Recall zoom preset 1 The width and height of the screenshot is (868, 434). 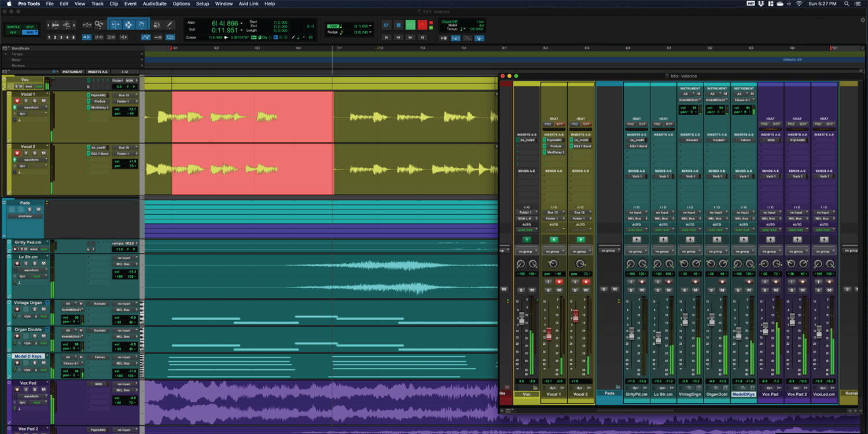[50, 38]
